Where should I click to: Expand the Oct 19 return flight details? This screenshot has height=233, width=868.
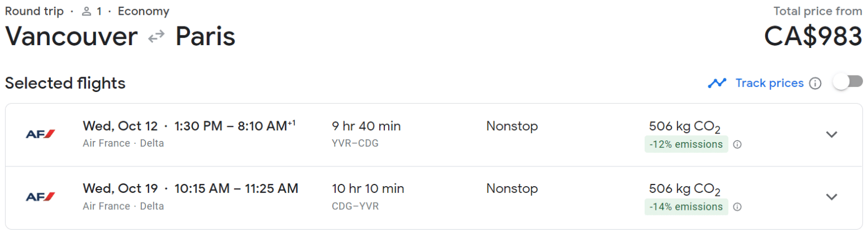831,197
